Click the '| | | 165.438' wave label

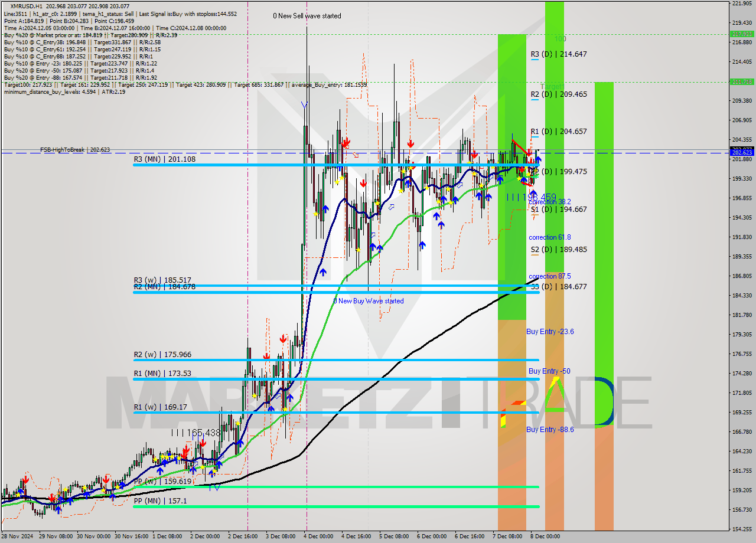tap(195, 433)
